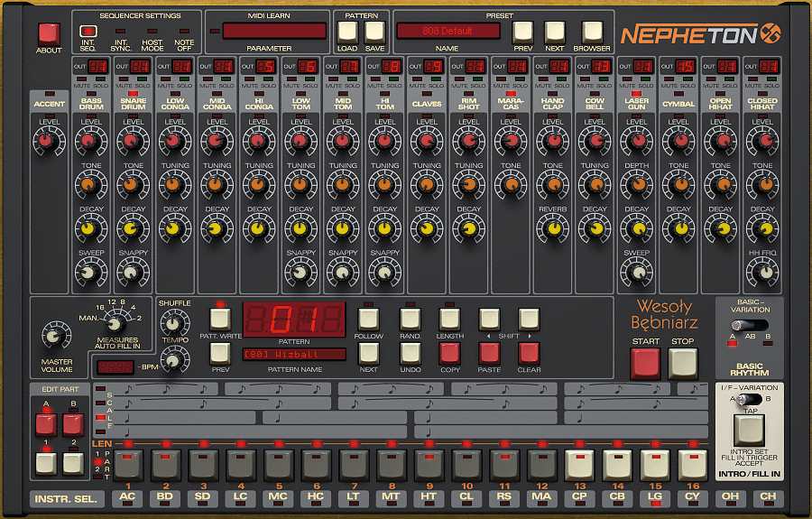Open the preset name display '808 Default'

click(x=448, y=31)
